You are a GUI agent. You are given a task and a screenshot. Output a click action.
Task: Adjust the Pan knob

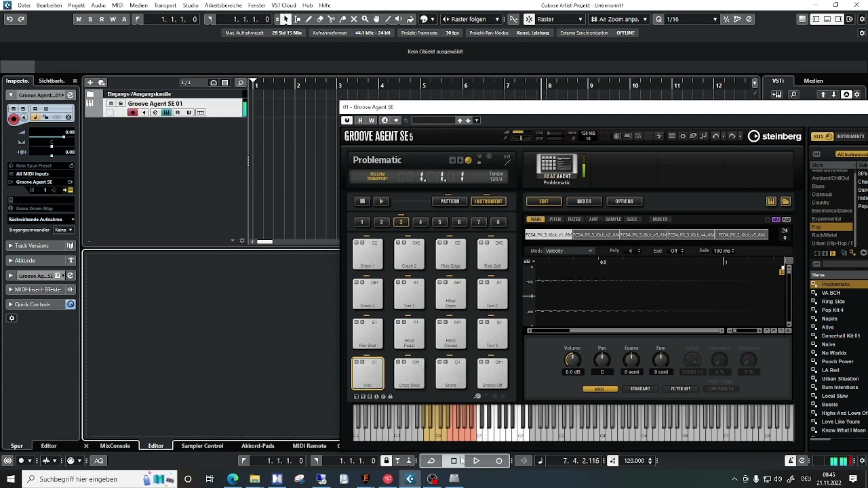coord(601,360)
